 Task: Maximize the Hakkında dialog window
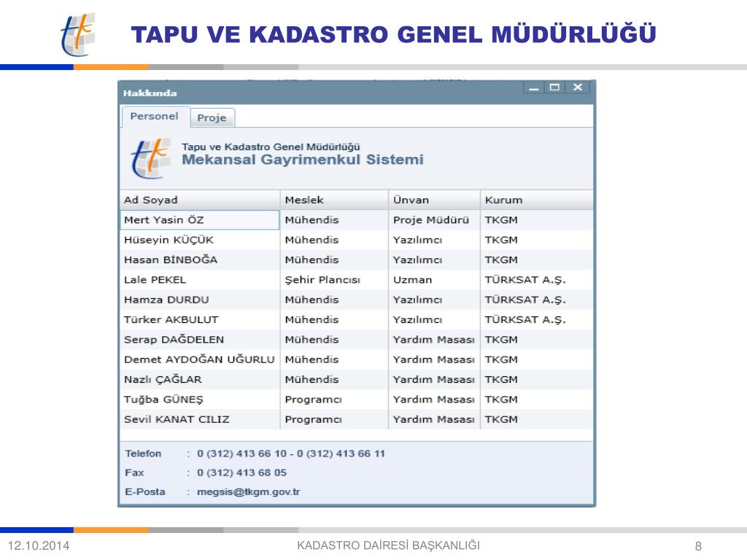tap(554, 87)
